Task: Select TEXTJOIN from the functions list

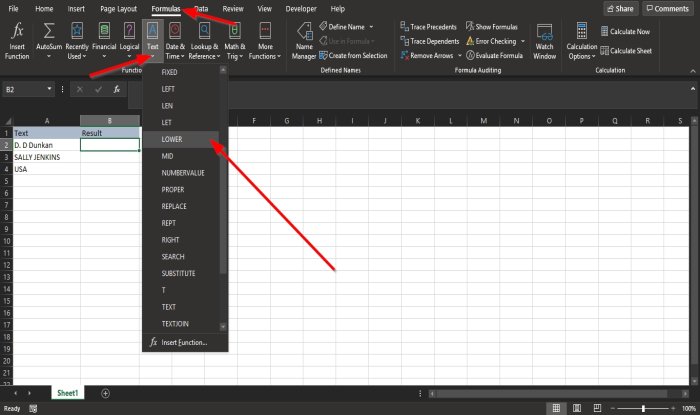Action: [x=181, y=324]
